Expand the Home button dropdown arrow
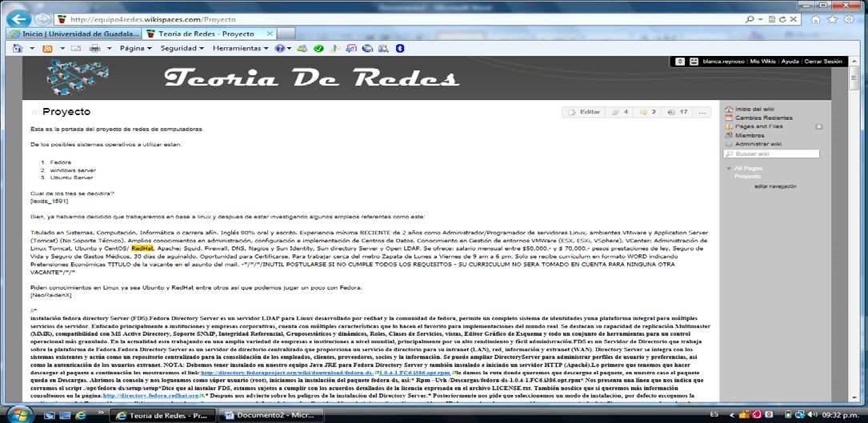The image size is (868, 423). click(32, 48)
